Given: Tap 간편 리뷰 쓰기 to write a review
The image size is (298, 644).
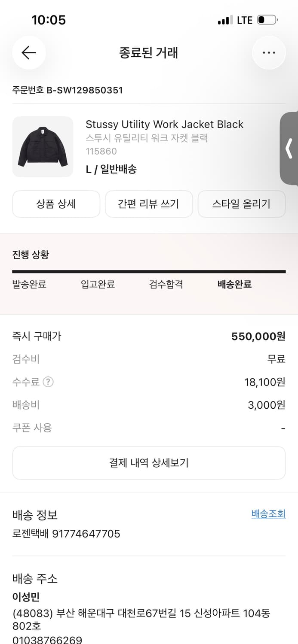Looking at the screenshot, I should point(149,204).
